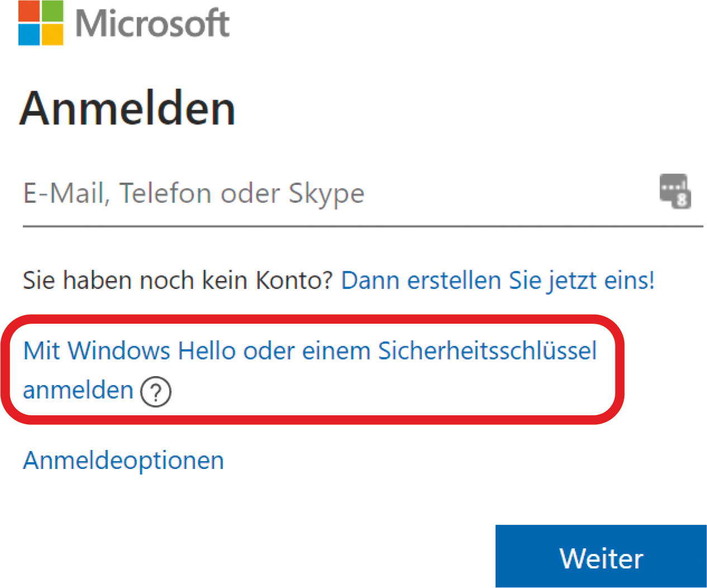Click the 'jetzt eins!' end of the create link

click(601, 280)
